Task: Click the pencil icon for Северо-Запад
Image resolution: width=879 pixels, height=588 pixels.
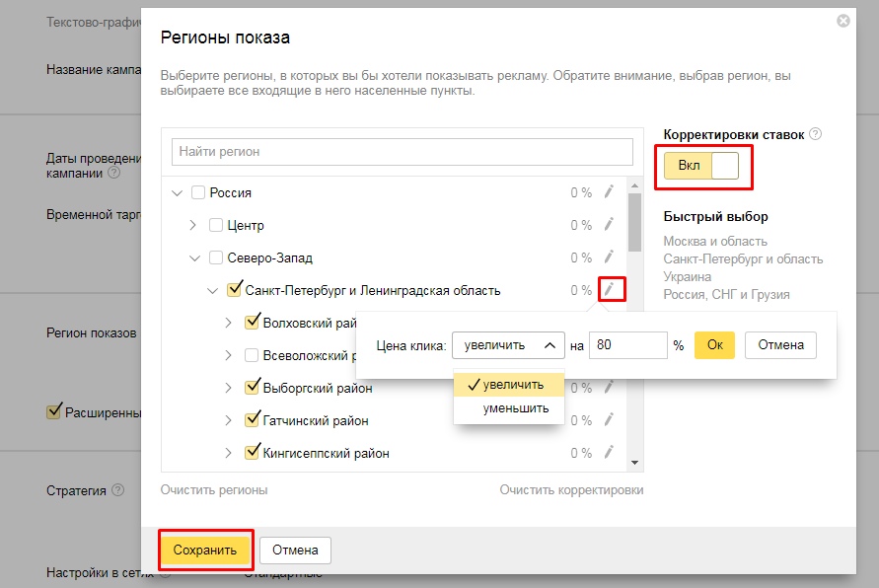Action: [x=610, y=257]
